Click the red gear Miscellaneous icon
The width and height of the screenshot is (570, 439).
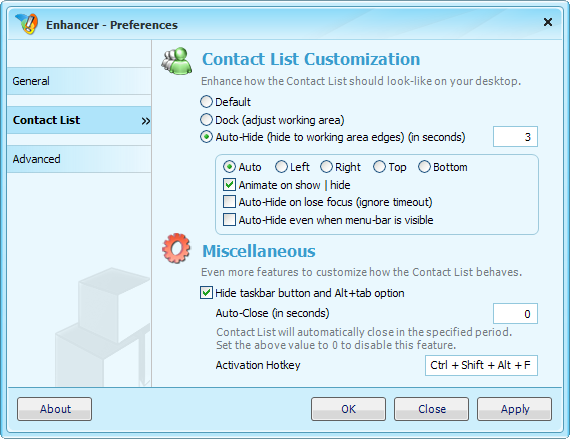click(176, 248)
